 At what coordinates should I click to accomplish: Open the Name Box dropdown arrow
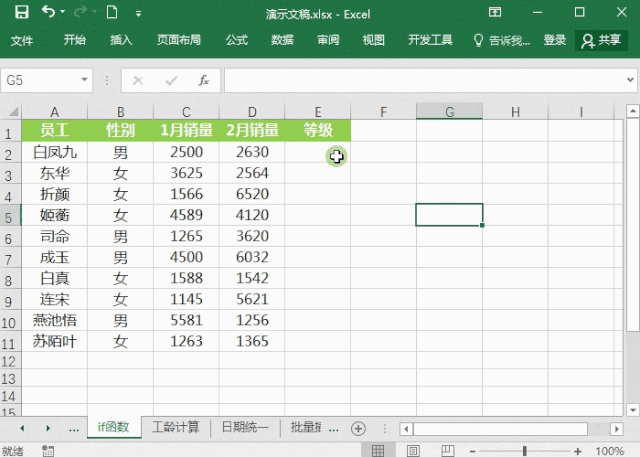point(84,80)
